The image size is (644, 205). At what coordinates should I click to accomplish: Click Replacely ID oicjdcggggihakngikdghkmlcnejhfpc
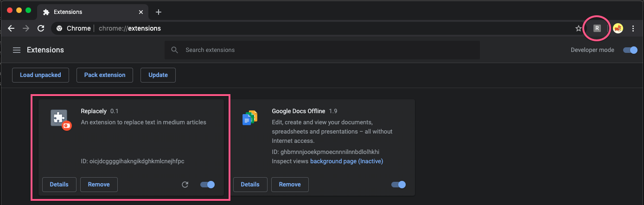[x=133, y=161]
